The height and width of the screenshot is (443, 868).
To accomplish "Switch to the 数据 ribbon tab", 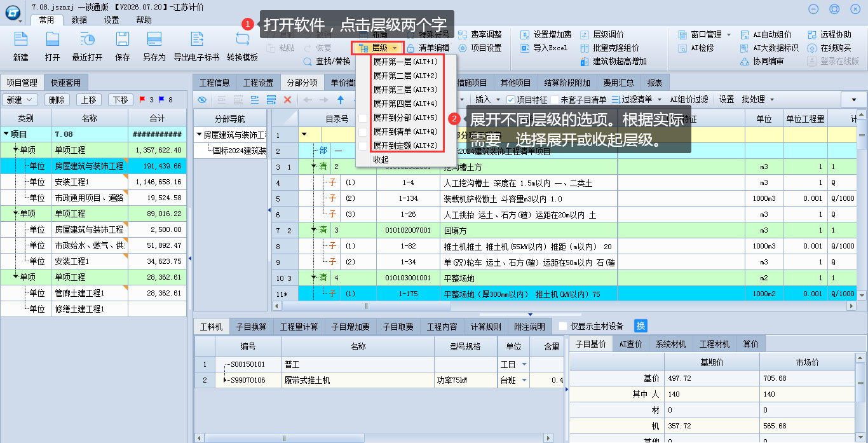I will (x=79, y=20).
